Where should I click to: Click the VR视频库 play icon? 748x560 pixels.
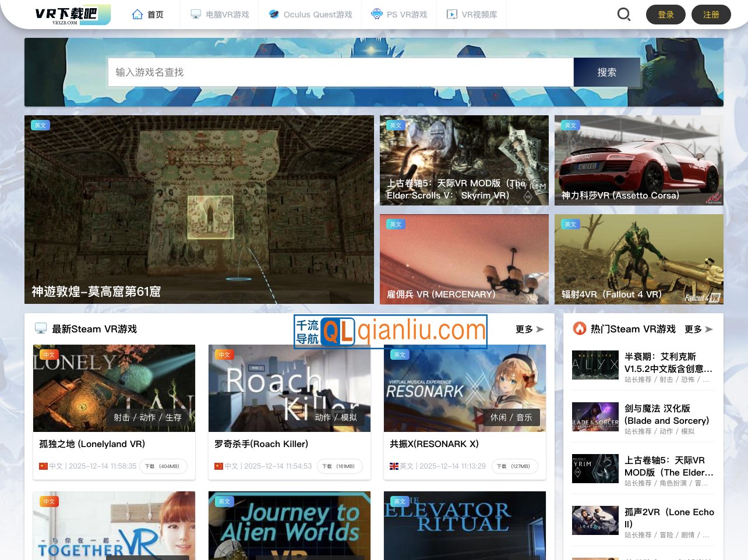click(x=452, y=15)
